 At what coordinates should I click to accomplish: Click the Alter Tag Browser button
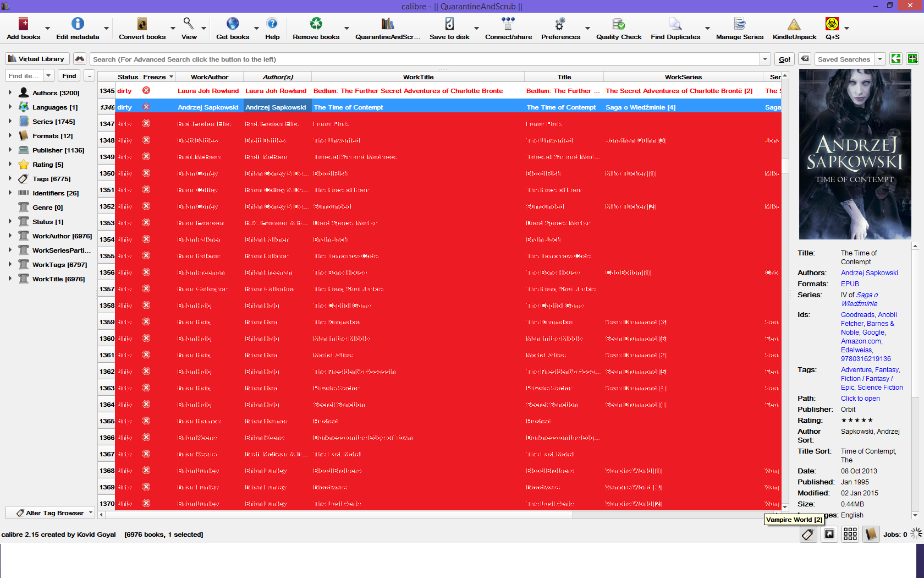pyautogui.click(x=50, y=512)
